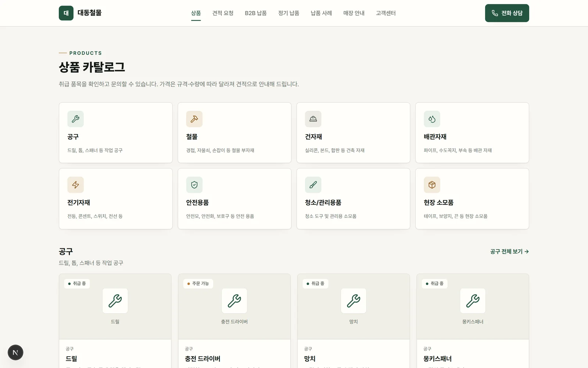Click the hard hat icon on 건자재 card
This screenshot has height=368, width=588.
[313, 119]
